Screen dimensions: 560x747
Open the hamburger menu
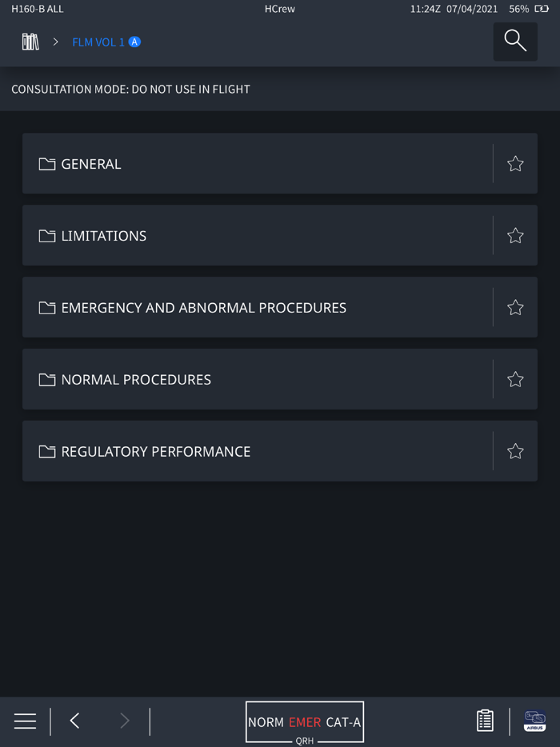(25, 721)
